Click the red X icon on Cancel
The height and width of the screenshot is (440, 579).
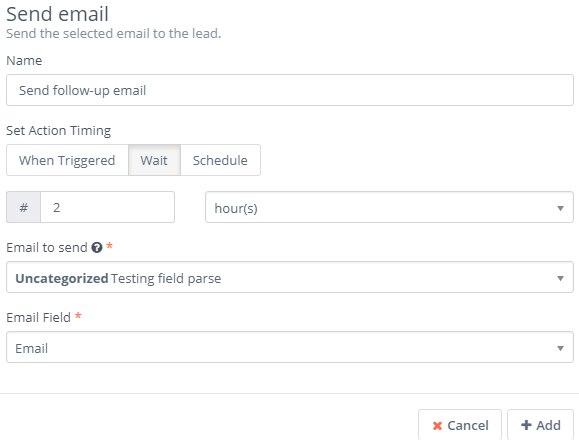(437, 426)
